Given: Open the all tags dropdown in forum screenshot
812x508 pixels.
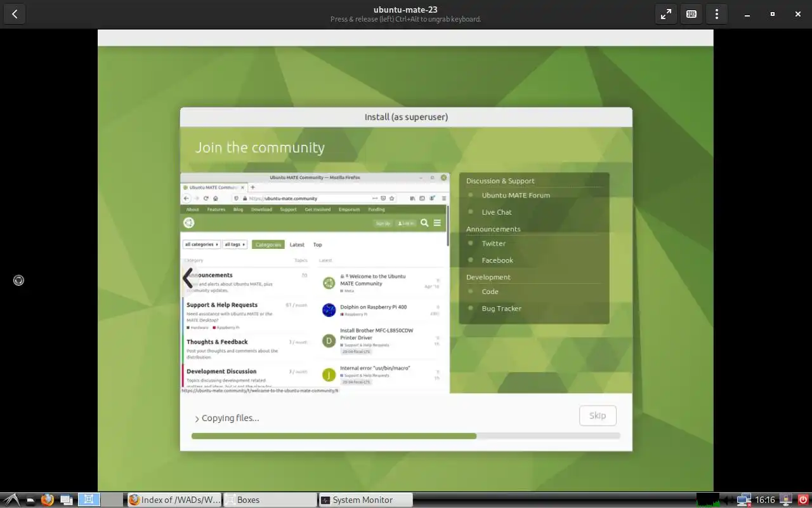Looking at the screenshot, I should (235, 244).
